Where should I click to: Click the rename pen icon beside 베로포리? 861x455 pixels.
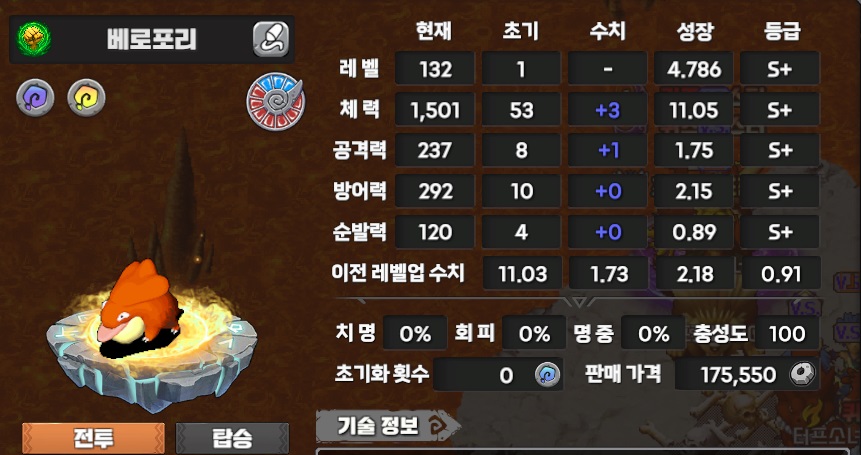(x=271, y=39)
